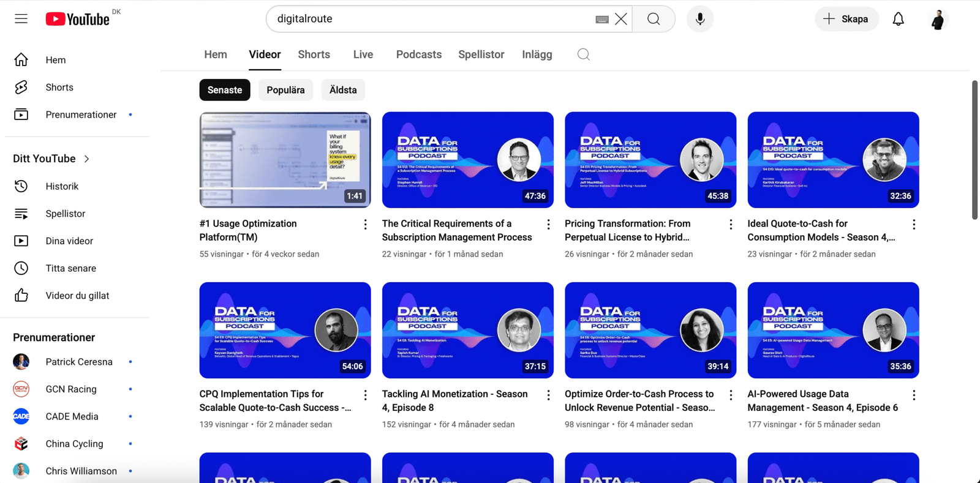
Task: Open more options for Pricing Transformation video
Action: [x=731, y=225]
